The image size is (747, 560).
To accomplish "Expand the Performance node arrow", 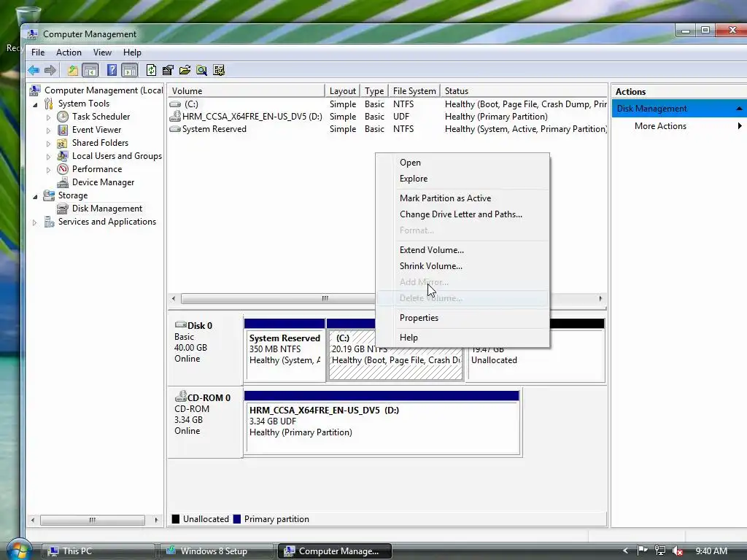I will [48, 169].
